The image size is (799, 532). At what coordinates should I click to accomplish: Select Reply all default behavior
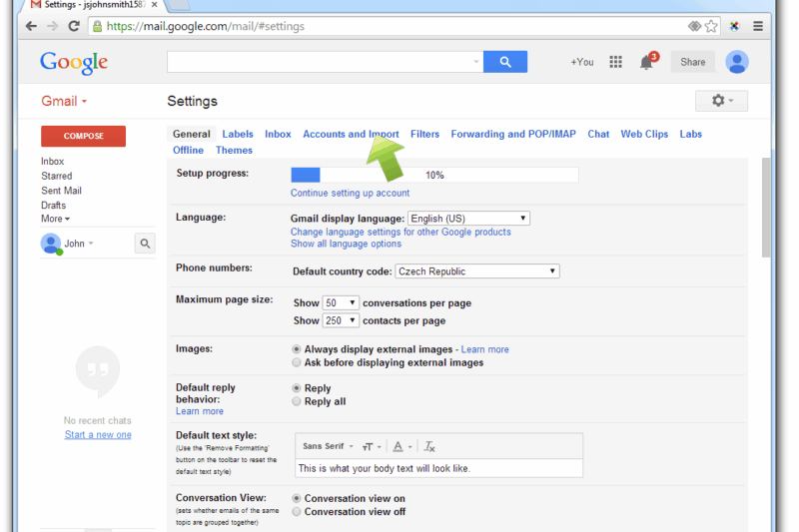coord(296,401)
